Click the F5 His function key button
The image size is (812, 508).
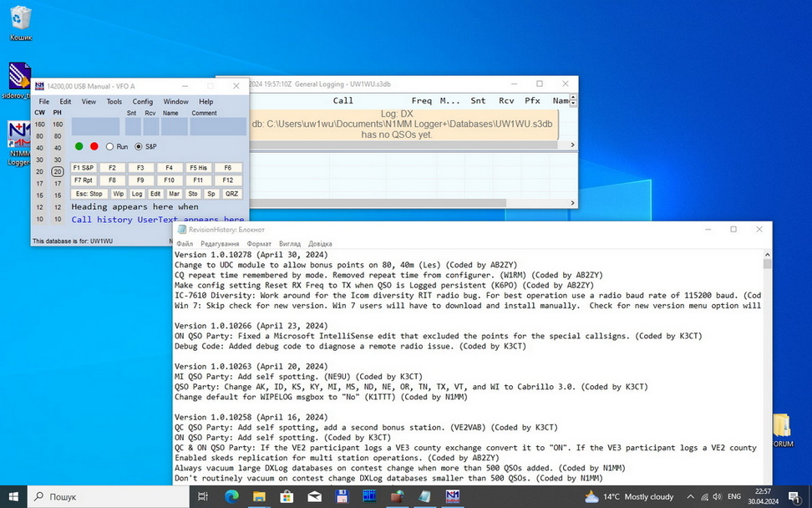point(198,168)
